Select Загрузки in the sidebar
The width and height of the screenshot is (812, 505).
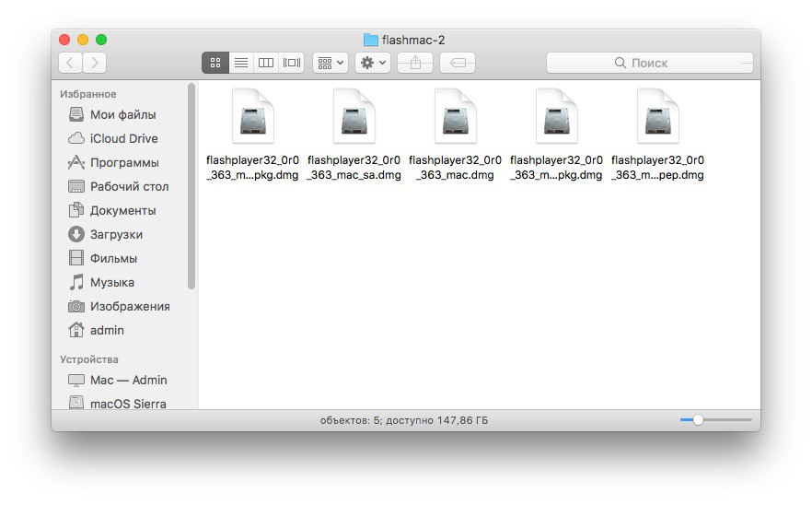116,234
